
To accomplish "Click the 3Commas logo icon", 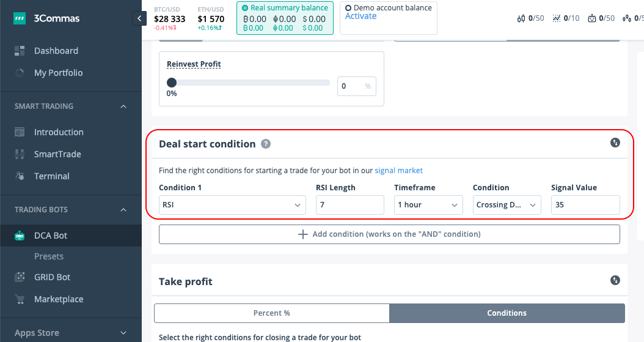I will tap(20, 19).
